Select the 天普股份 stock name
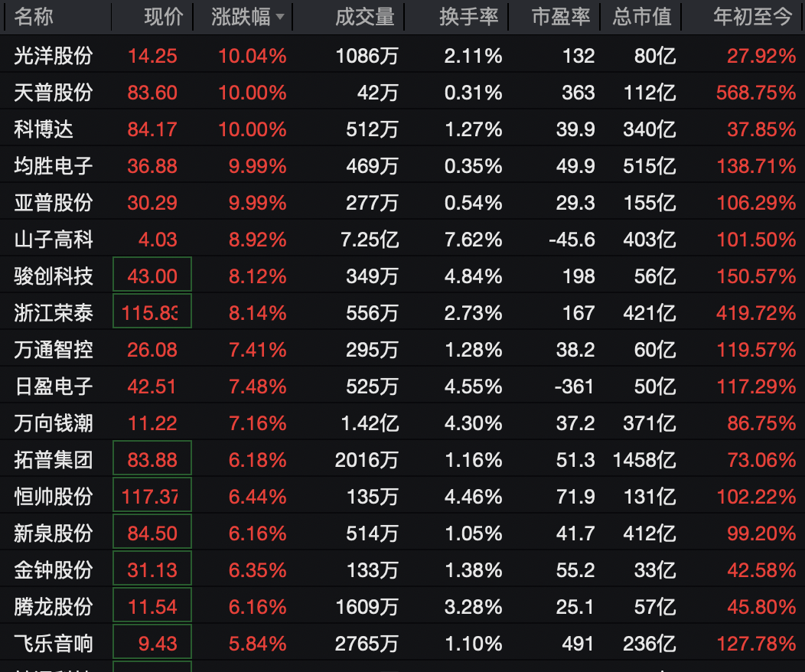 point(53,93)
